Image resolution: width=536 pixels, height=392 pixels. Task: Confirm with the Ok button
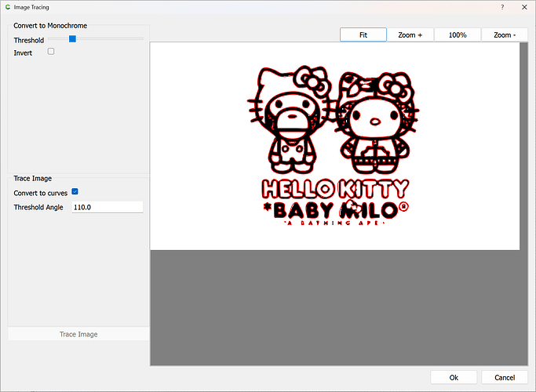click(454, 377)
